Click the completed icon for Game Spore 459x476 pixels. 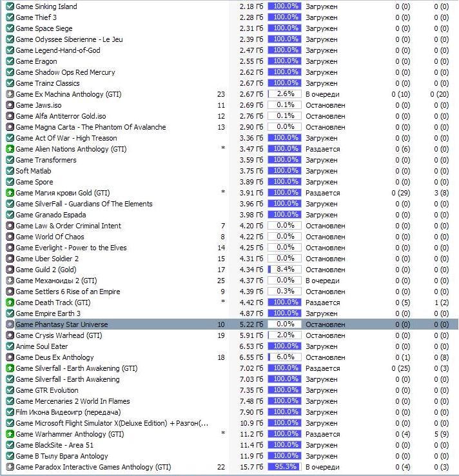tap(10, 182)
